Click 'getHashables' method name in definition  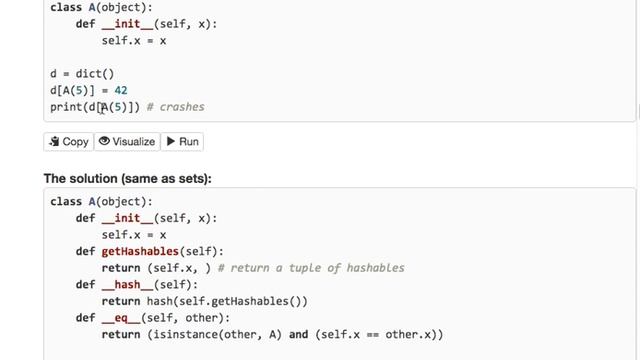click(140, 251)
